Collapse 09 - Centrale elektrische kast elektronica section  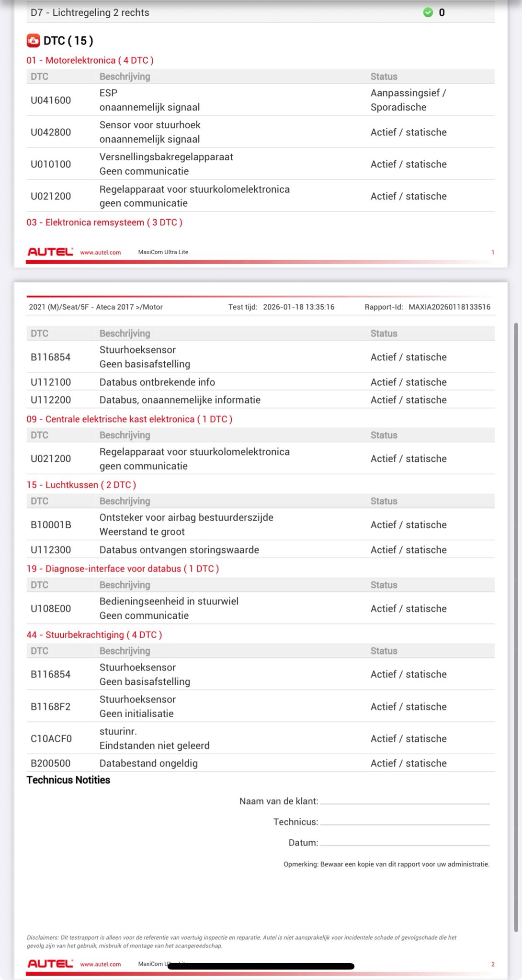pyautogui.click(x=129, y=419)
